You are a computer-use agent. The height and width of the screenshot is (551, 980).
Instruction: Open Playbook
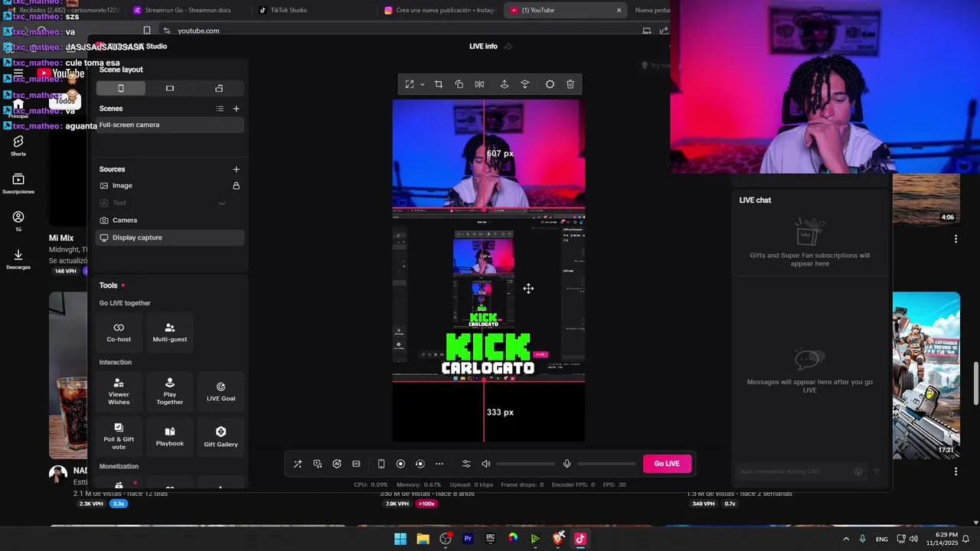pyautogui.click(x=170, y=436)
